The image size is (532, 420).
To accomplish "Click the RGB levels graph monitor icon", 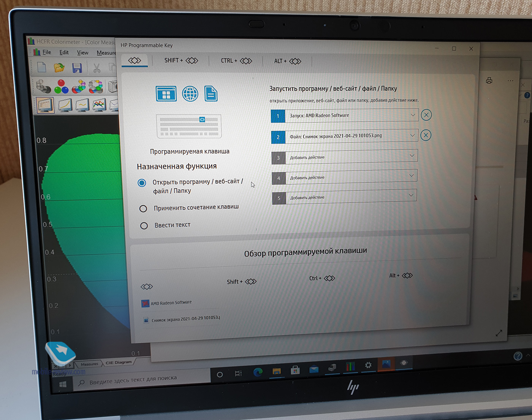I will point(99,105).
